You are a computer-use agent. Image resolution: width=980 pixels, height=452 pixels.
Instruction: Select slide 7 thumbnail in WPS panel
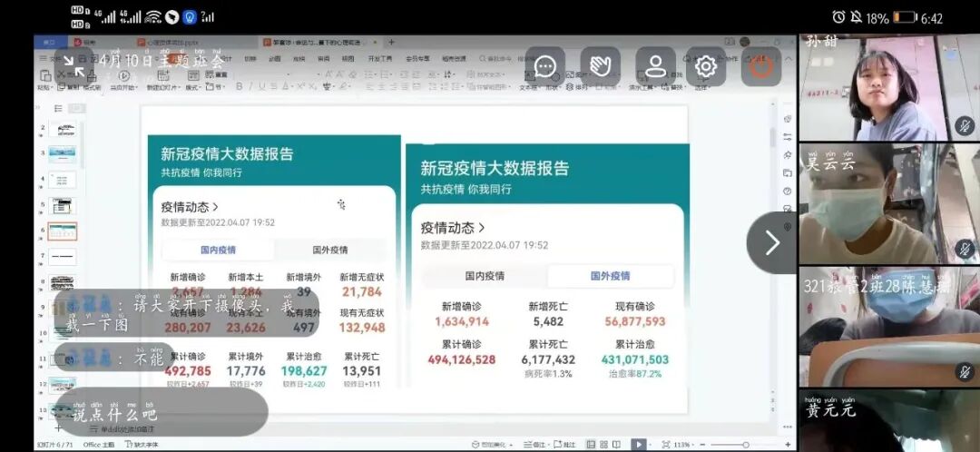tap(63, 257)
